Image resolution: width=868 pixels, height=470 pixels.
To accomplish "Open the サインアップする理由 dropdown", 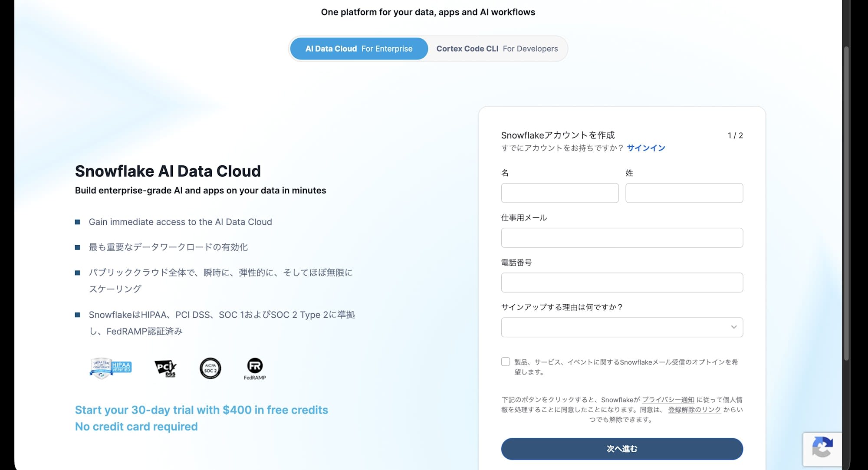I will pos(622,327).
